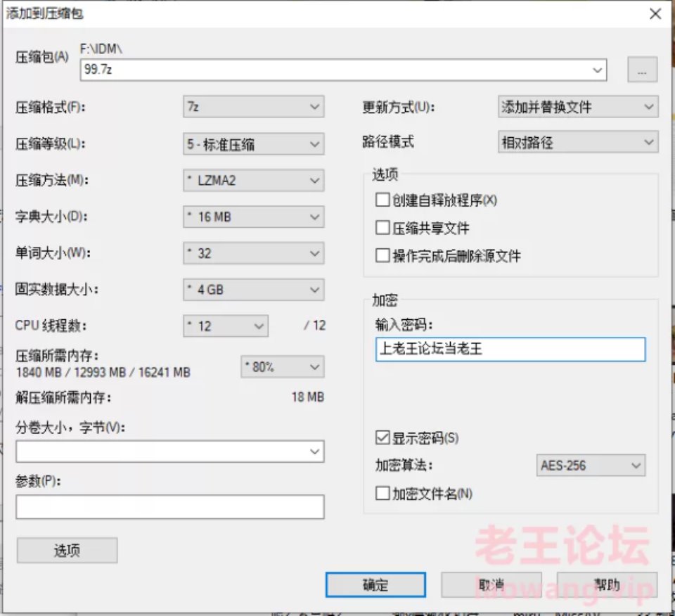Close the 添加到压缩包 dialog
Viewport: 675px width, 616px height.
tap(655, 14)
